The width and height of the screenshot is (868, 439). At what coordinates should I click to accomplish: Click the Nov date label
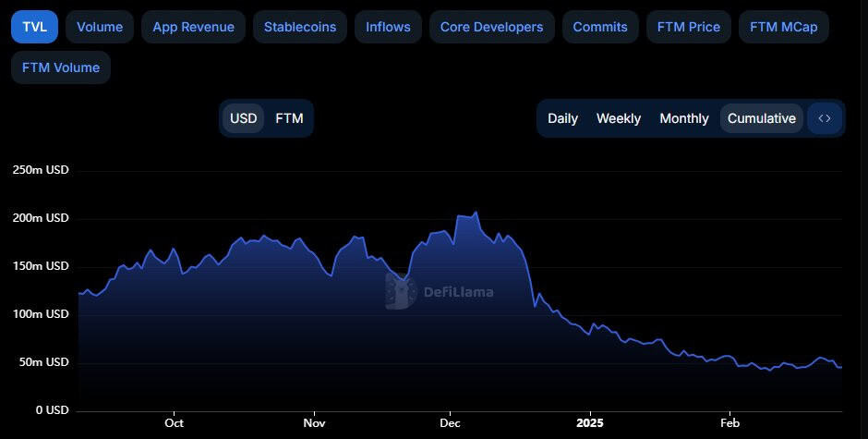pyautogui.click(x=315, y=423)
